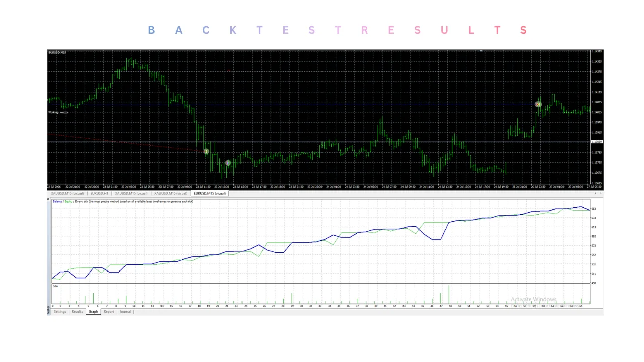This screenshot has width=644, height=362.
Task: Click the 490 value on the balance axis
Action: click(x=594, y=283)
